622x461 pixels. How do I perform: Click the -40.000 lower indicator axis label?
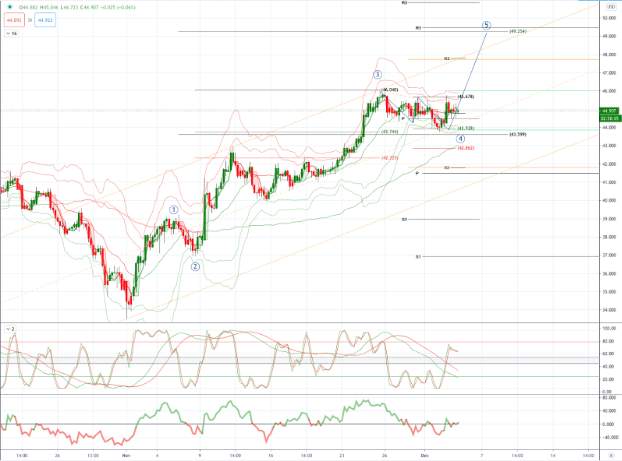click(x=609, y=437)
